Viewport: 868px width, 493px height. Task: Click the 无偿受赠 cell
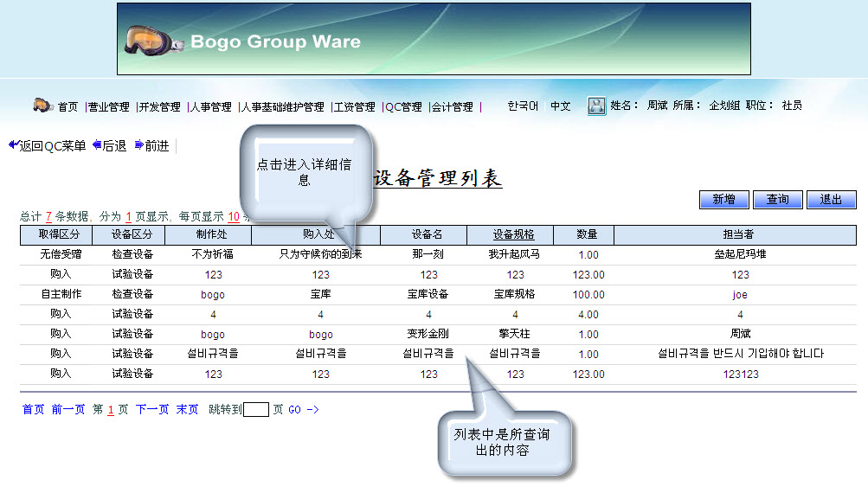61,254
